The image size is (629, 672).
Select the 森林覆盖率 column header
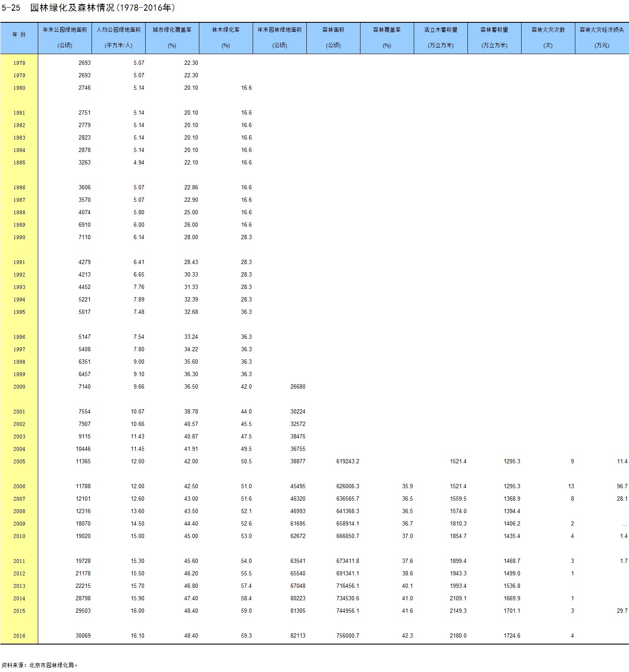tap(387, 37)
